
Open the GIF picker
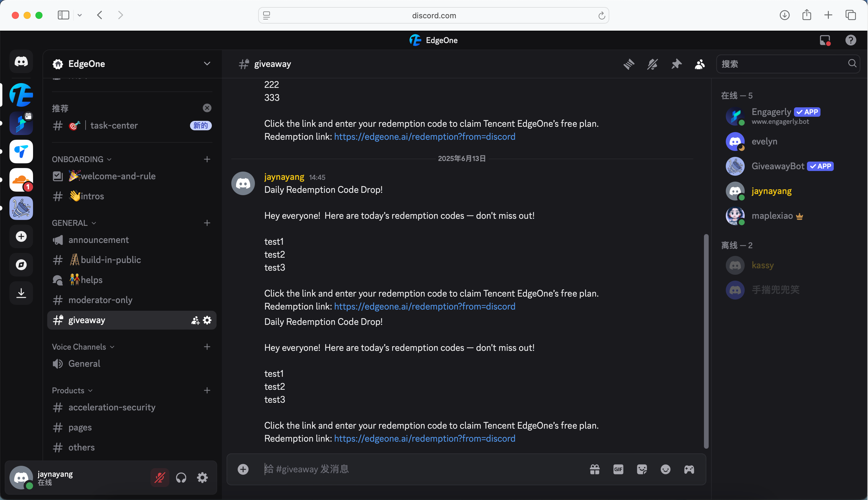(618, 469)
